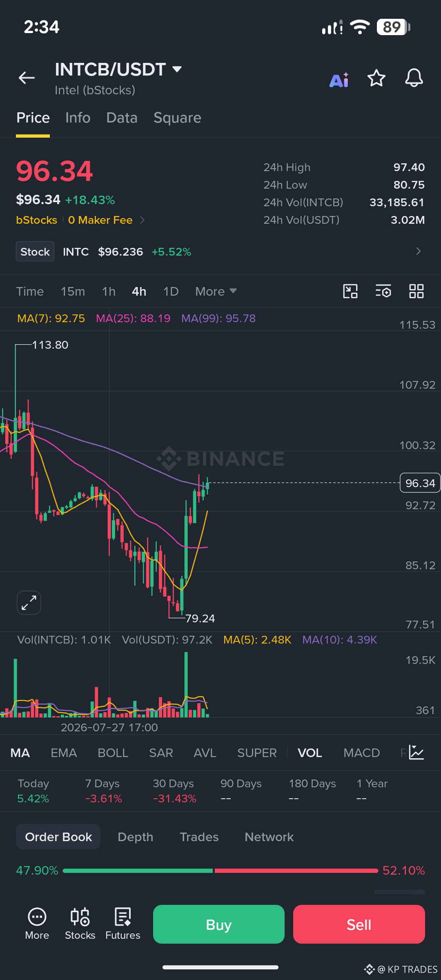441x980 pixels.
Task: Tap the 30 Days -31.43% performance
Action: [174, 791]
